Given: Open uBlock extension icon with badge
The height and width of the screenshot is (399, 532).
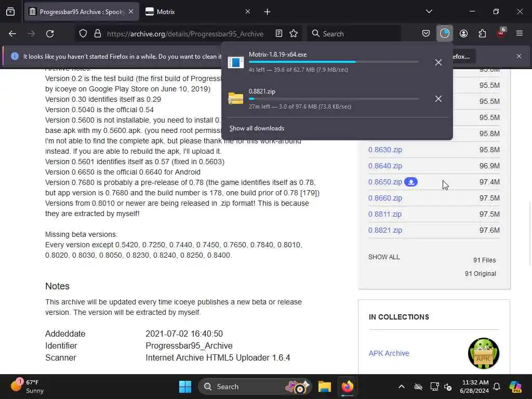Looking at the screenshot, I should coord(501,33).
